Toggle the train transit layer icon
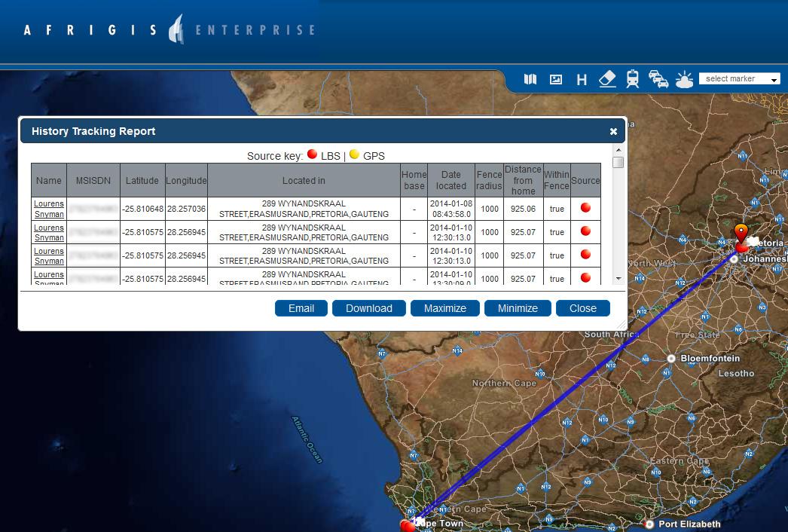The image size is (788, 532). pyautogui.click(x=633, y=79)
